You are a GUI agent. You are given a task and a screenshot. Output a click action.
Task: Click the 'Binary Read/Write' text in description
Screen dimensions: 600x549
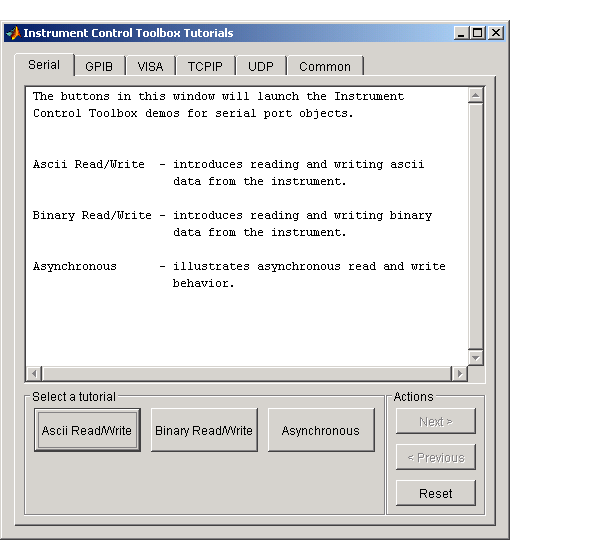tap(92, 215)
